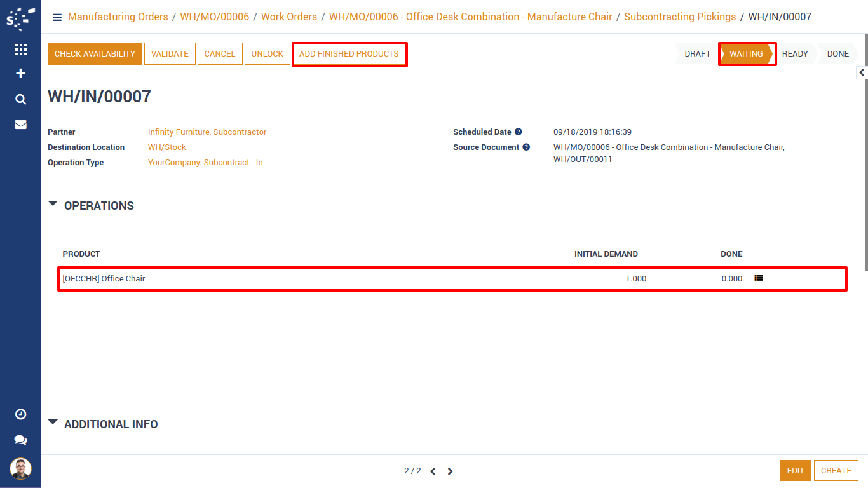
Task: Collapse the Additional Info section
Action: [x=53, y=423]
